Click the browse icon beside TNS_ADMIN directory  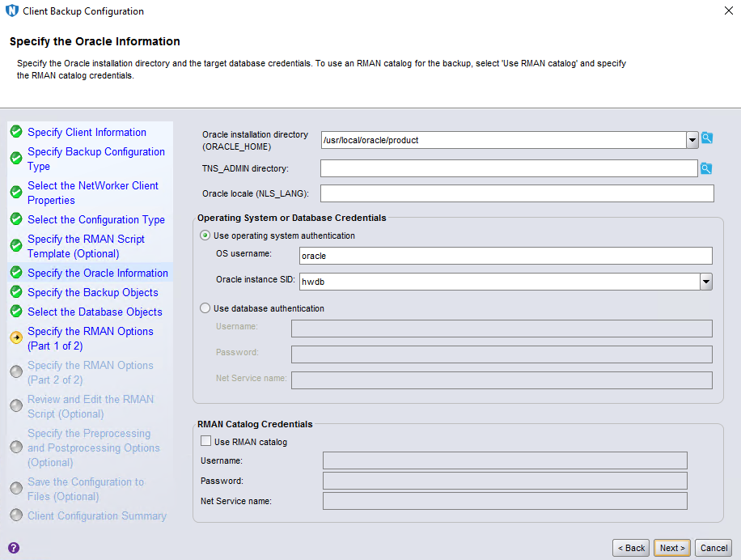click(707, 168)
